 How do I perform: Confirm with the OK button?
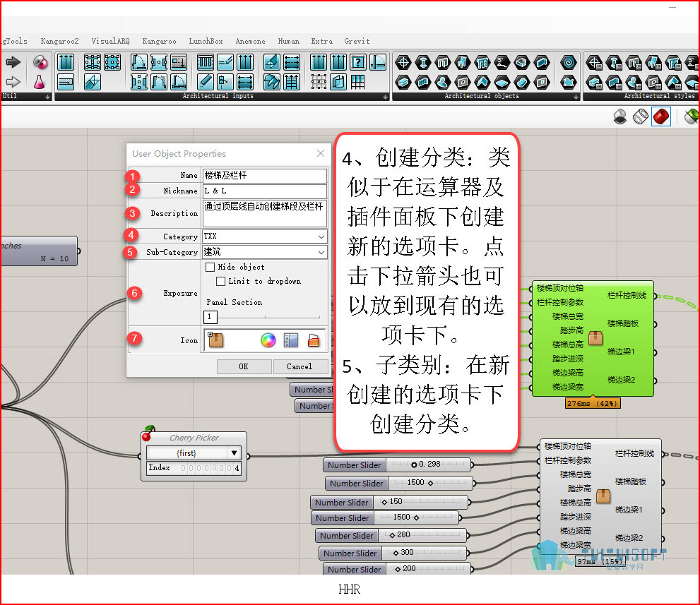244,366
